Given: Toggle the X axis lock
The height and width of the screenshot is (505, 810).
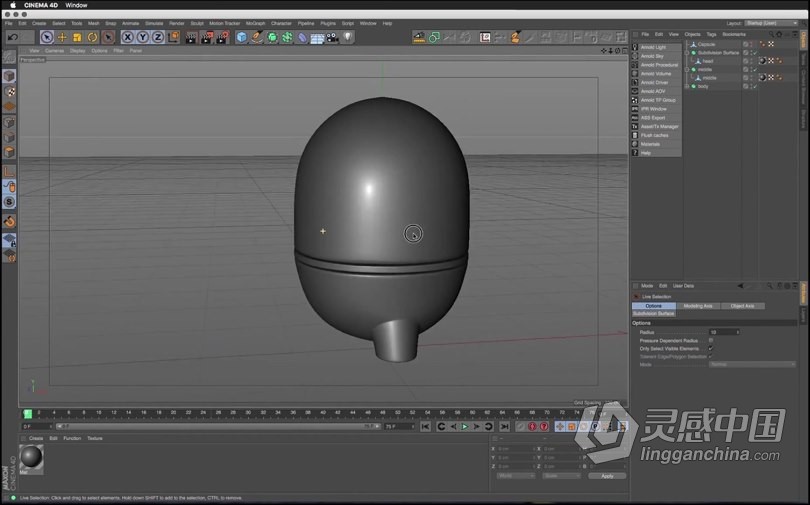Looking at the screenshot, I should coord(128,37).
